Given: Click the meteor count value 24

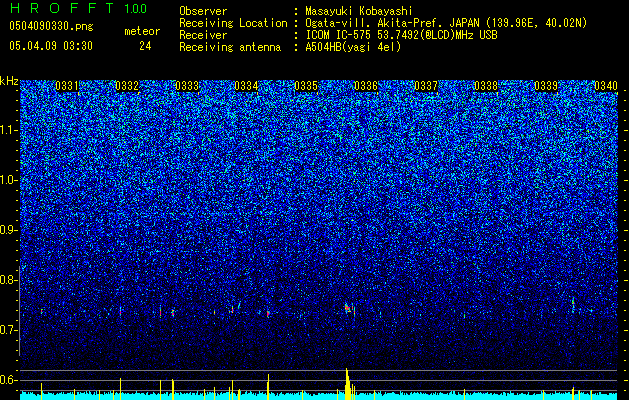Looking at the screenshot, I should [x=145, y=46].
